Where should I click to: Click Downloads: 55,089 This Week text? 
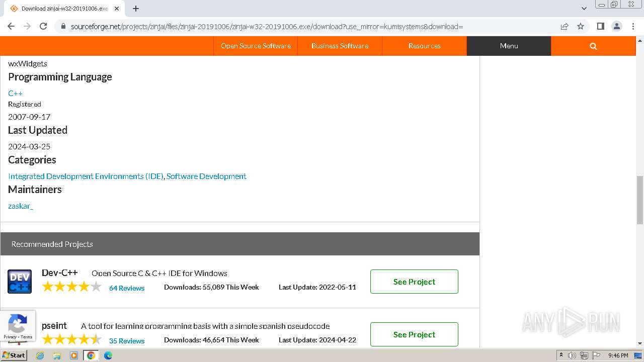point(211,287)
